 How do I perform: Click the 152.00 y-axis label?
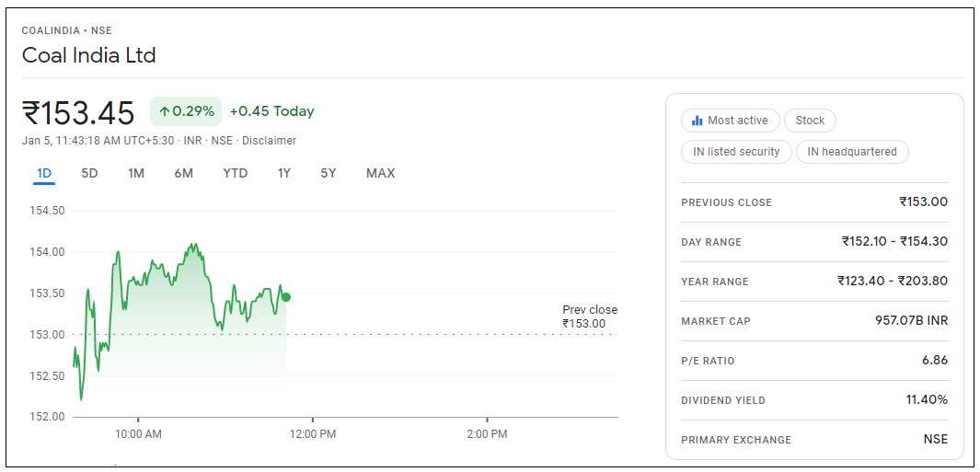click(x=47, y=417)
